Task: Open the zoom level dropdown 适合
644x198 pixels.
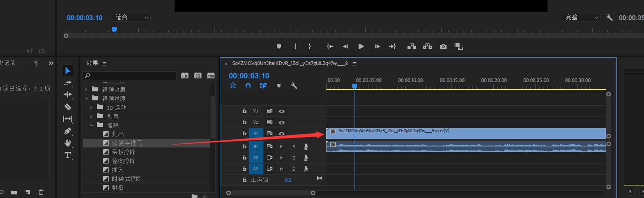Action: coord(131,17)
